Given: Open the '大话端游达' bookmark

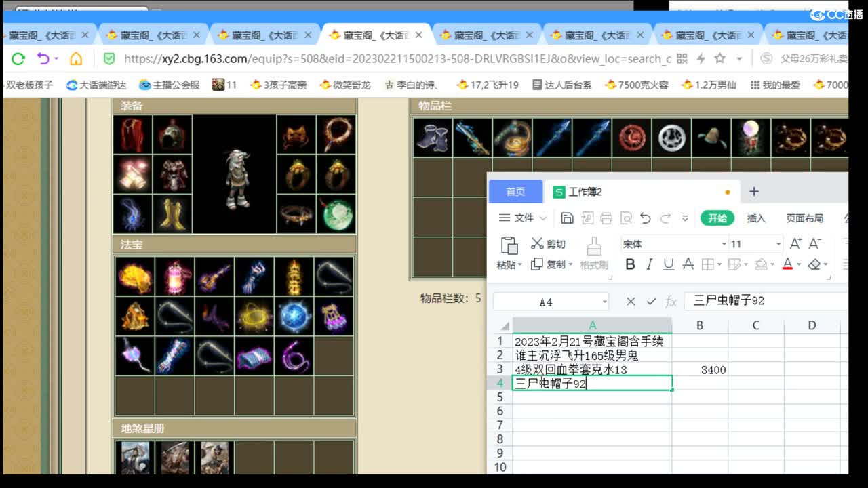Looking at the screenshot, I should (96, 85).
